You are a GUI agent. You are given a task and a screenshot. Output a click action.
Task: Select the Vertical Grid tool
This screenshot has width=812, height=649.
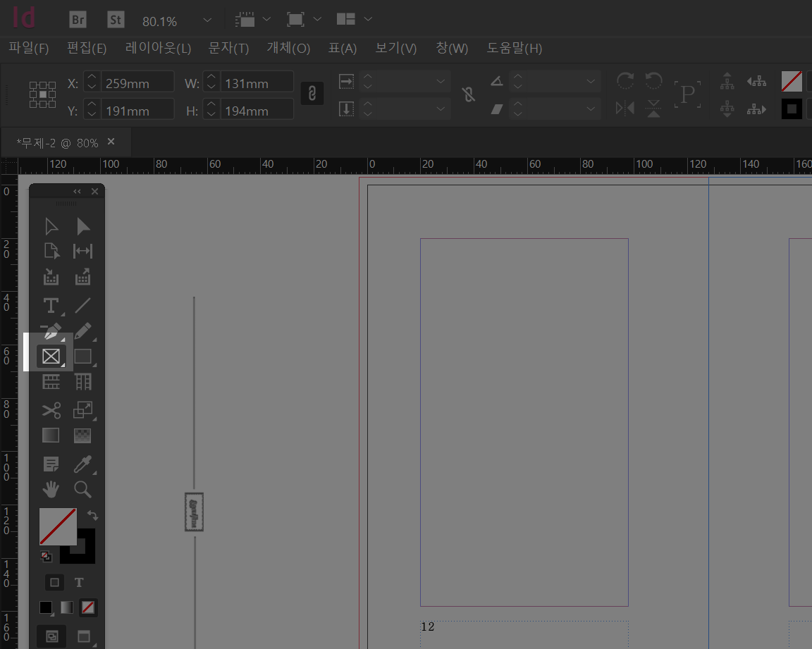pyautogui.click(x=83, y=382)
